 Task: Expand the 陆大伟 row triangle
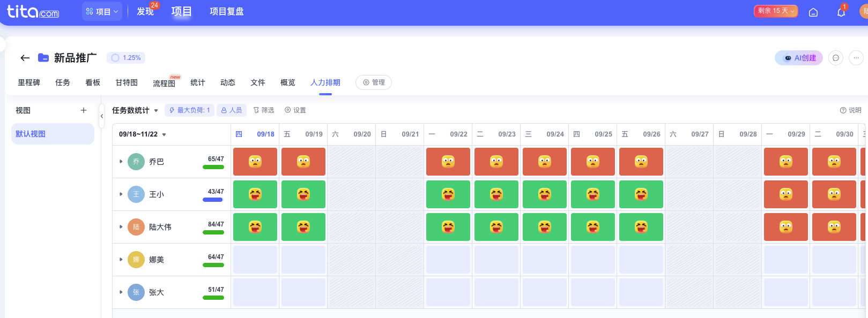click(x=121, y=227)
